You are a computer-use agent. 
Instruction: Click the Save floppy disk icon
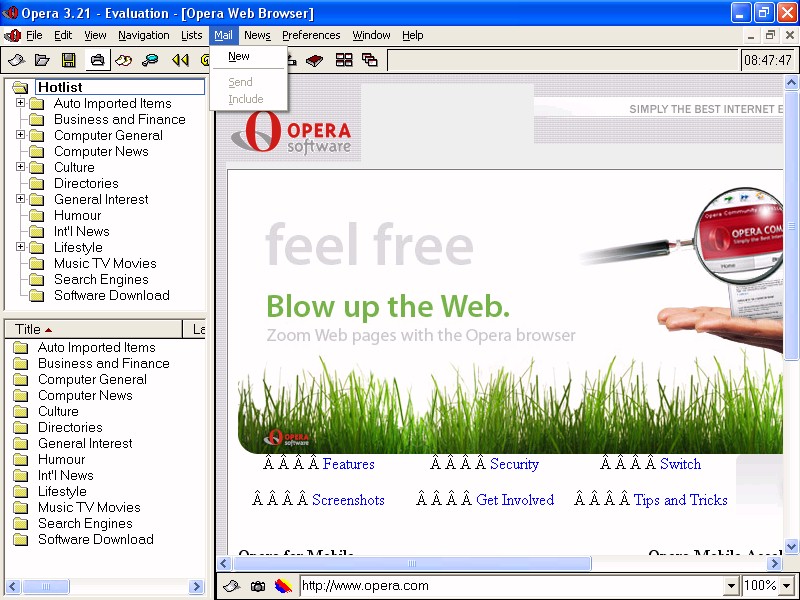pos(69,60)
